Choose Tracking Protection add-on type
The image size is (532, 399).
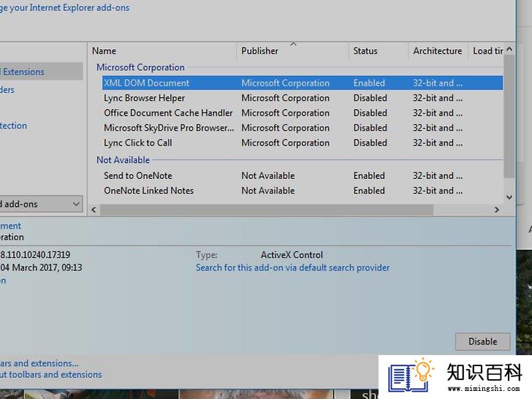coord(13,126)
